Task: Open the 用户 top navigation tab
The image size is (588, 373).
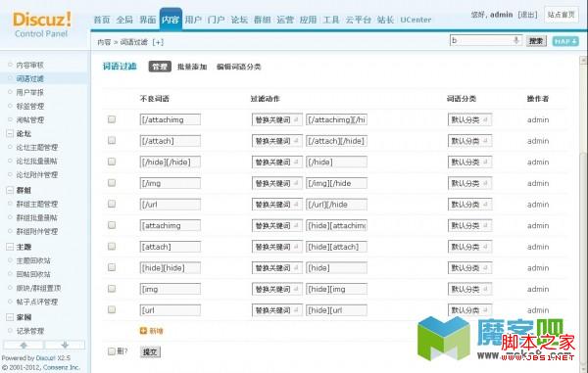Action: pos(193,20)
